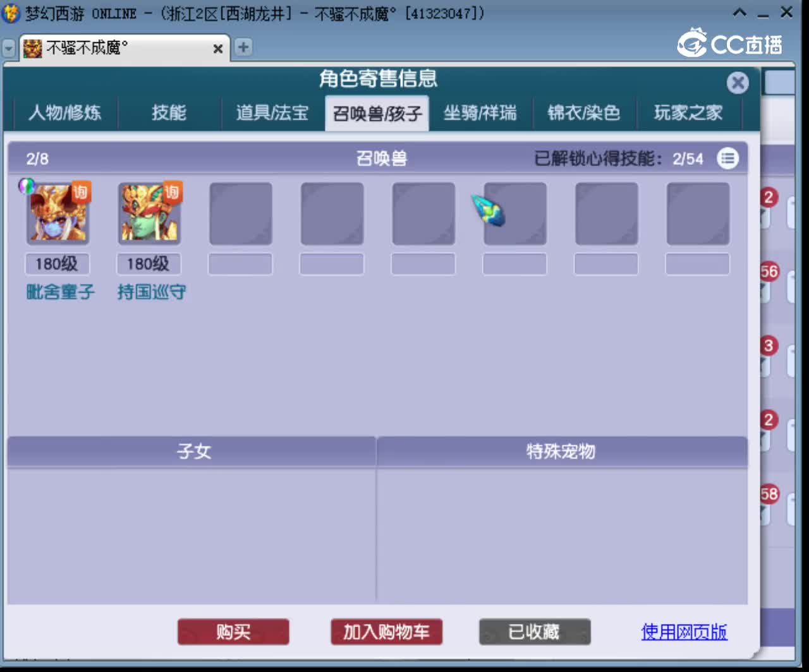
Task: Open the 道具/法宝 tab
Action: (x=272, y=113)
